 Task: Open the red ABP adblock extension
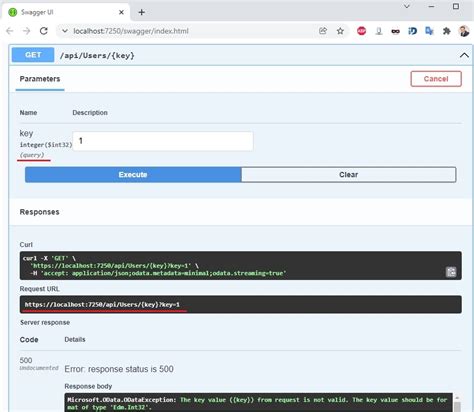point(361,31)
